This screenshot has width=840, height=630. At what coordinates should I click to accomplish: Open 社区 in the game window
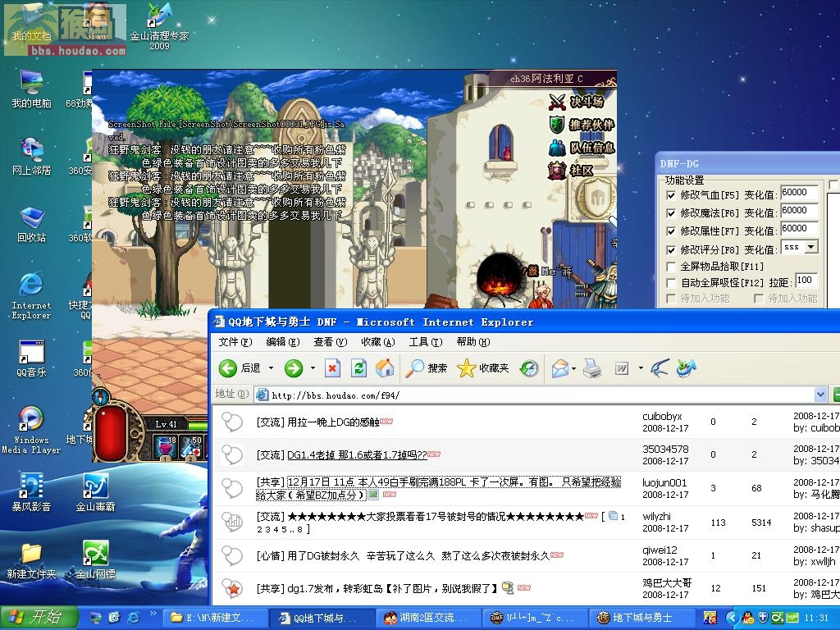pyautogui.click(x=571, y=171)
